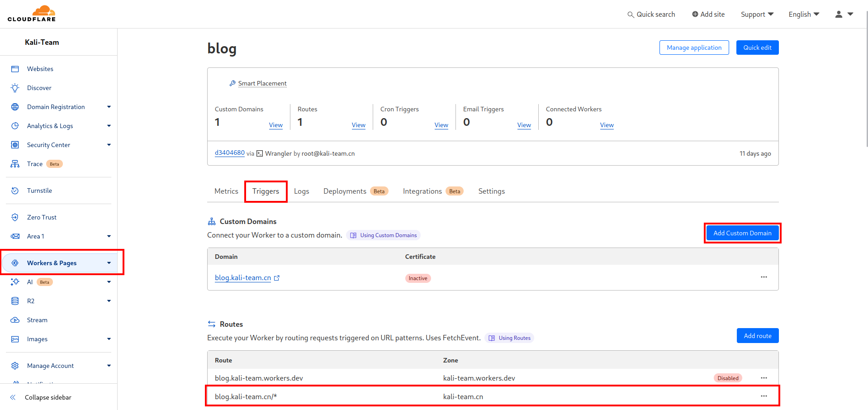Open the Using Custom Domains docs link

pyautogui.click(x=384, y=235)
